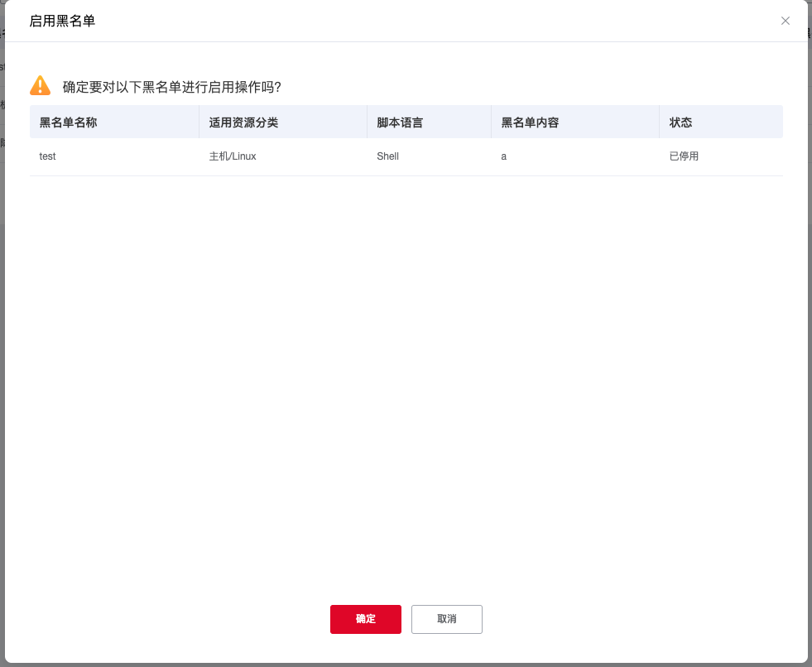The image size is (812, 667).
Task: Click the blacklist content cell a
Action: [x=503, y=156]
